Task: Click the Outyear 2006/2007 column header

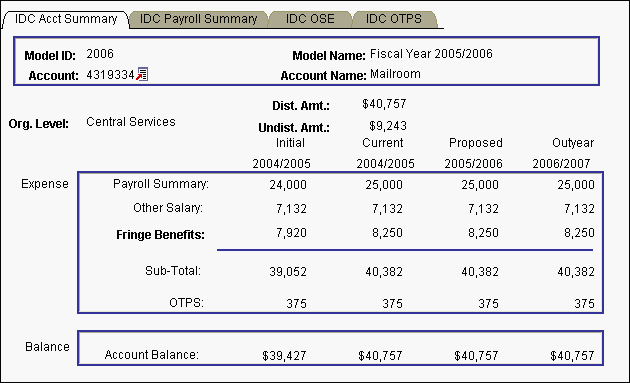Action: coord(561,153)
